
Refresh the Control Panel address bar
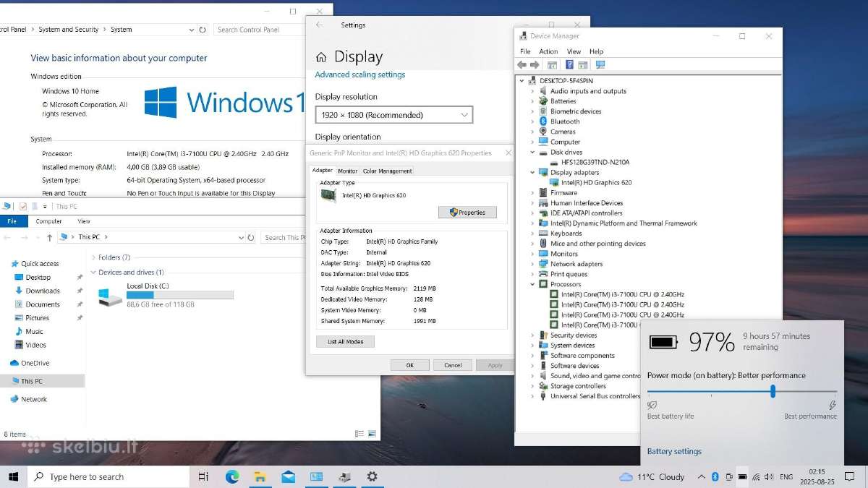[203, 30]
